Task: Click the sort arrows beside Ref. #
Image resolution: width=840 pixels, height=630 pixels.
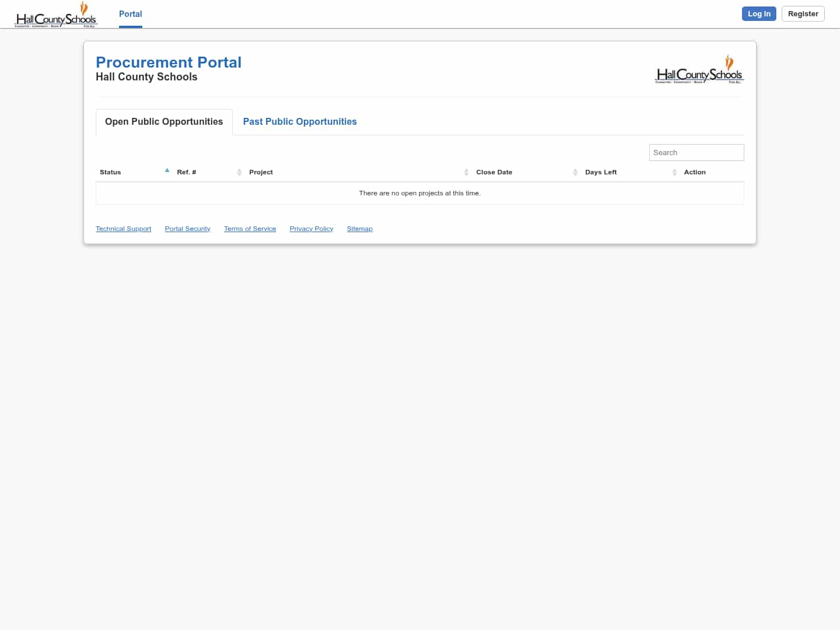Action: click(x=239, y=172)
